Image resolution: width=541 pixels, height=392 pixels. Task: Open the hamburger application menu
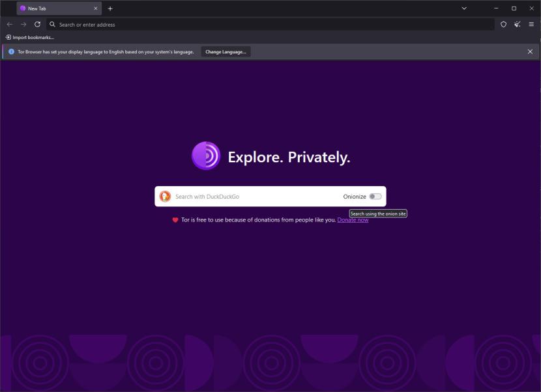click(531, 24)
